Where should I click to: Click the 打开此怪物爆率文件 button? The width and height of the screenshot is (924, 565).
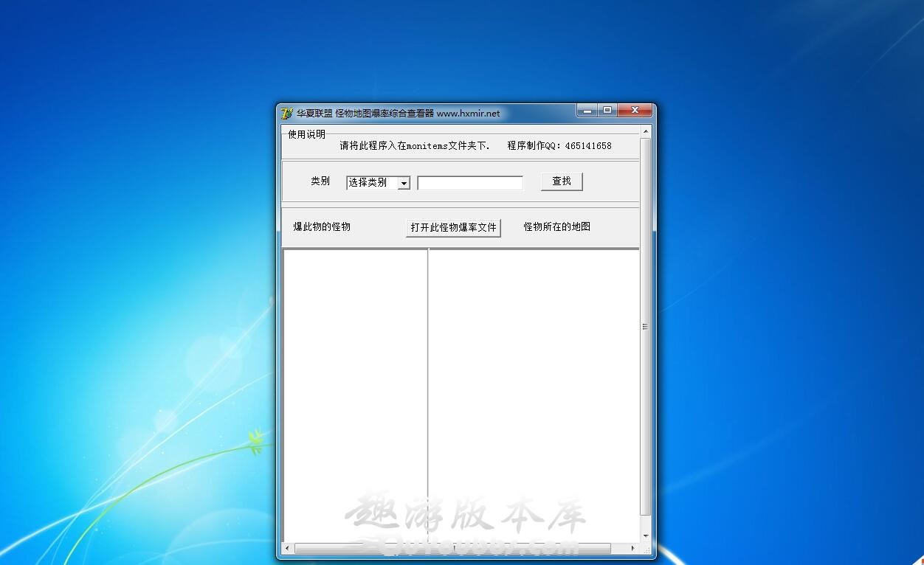coord(453,227)
